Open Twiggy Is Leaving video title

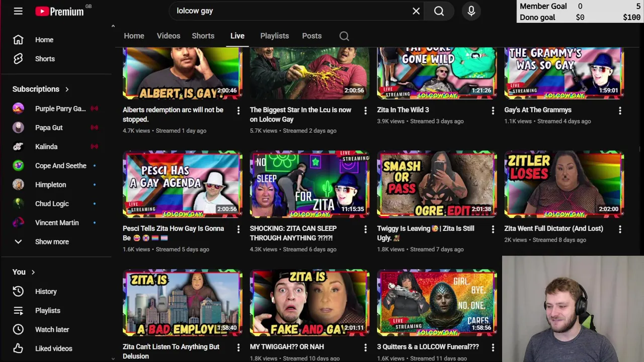tap(426, 233)
